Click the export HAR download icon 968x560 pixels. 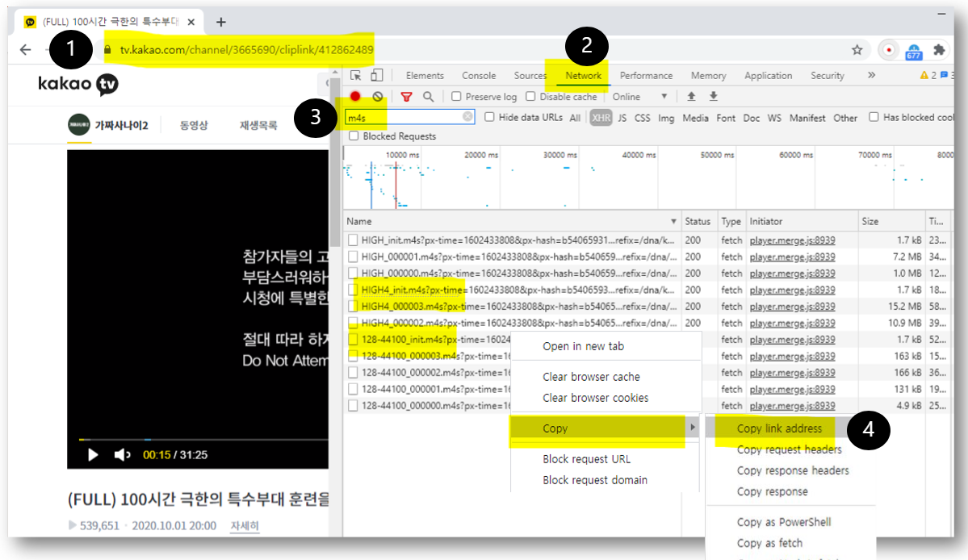click(713, 96)
